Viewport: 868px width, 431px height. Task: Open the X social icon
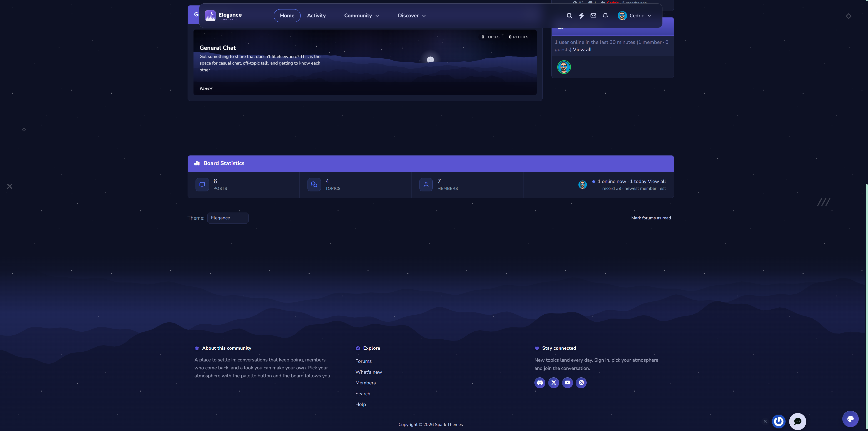554,382
